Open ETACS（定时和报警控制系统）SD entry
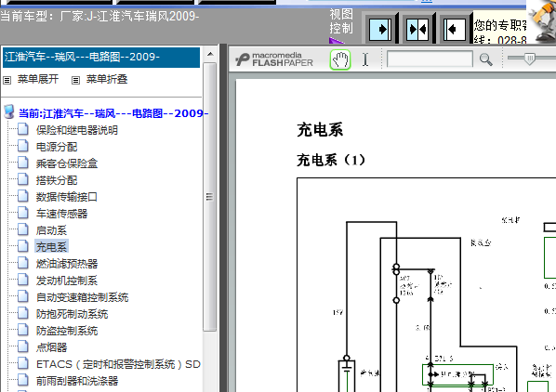 118,364
